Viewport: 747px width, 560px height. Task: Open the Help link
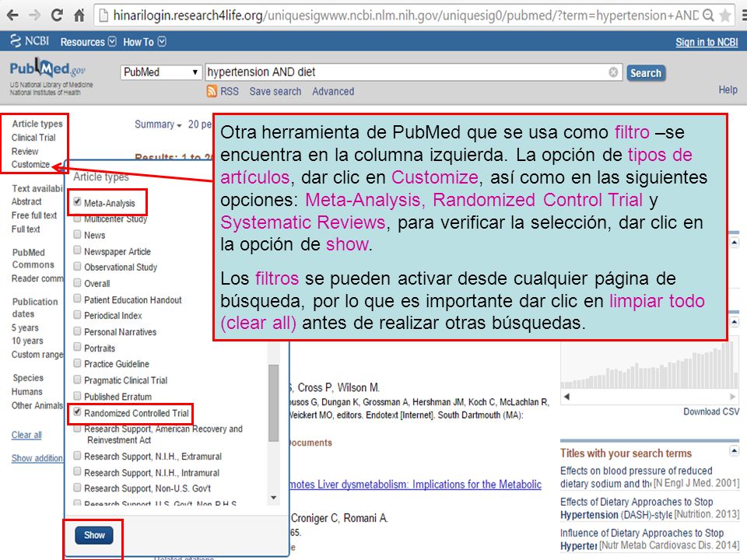click(x=728, y=89)
